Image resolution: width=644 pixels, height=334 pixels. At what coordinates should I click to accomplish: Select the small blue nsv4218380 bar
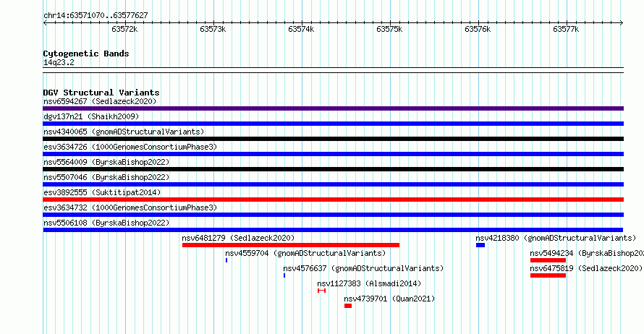point(480,245)
